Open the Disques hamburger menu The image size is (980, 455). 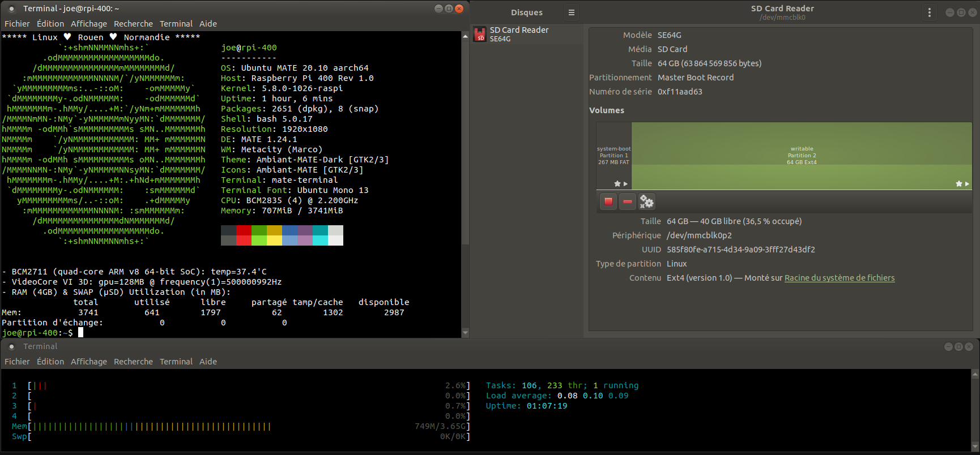pos(571,12)
